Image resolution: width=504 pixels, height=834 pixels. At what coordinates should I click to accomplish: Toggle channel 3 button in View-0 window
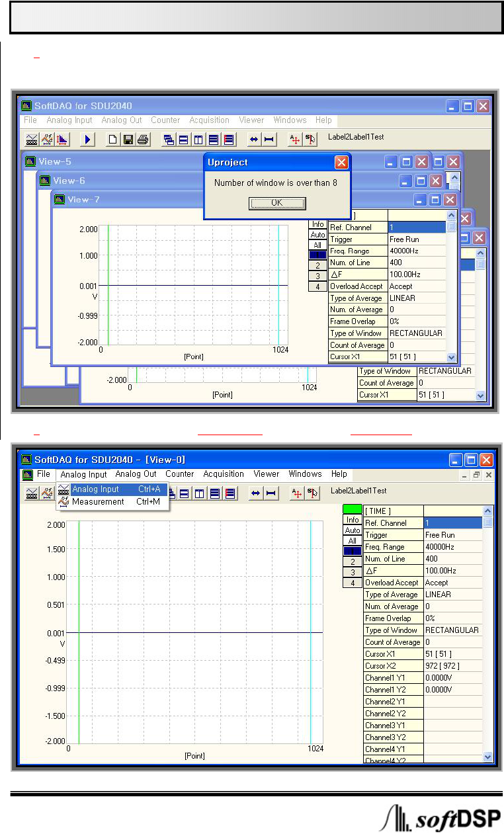point(353,572)
